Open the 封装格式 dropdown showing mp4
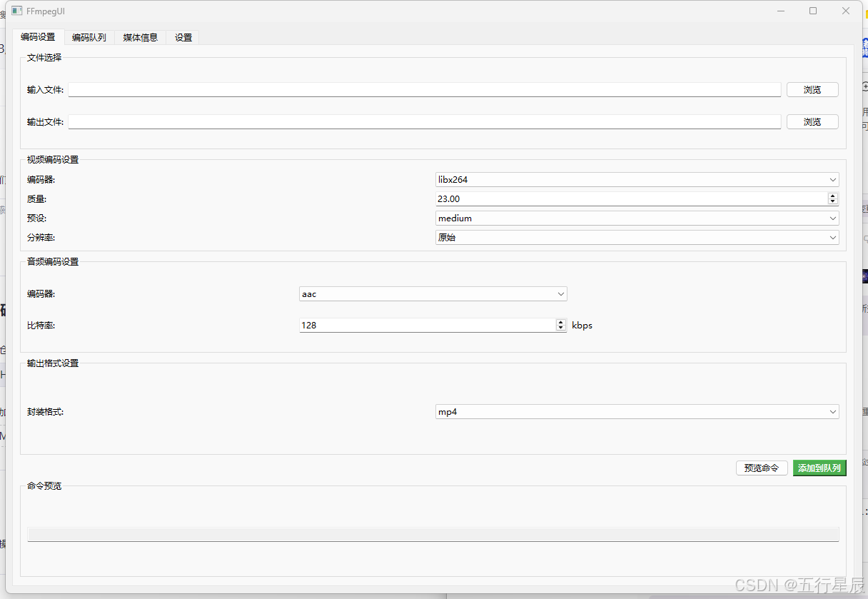 tap(637, 412)
